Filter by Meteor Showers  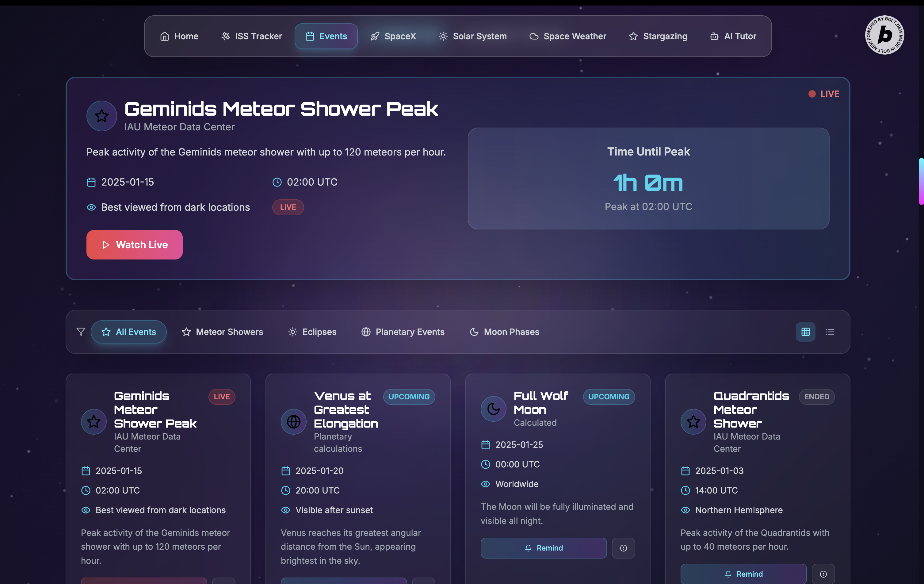[223, 332]
